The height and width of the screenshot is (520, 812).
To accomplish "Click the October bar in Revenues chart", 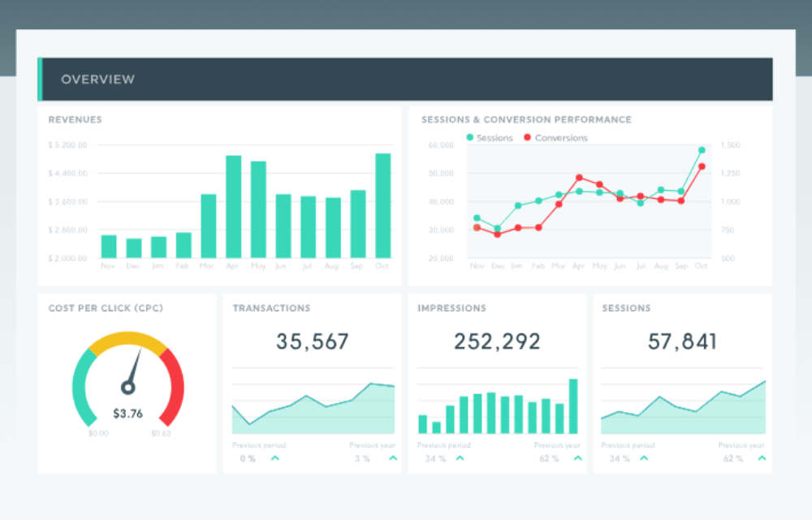I will click(383, 206).
